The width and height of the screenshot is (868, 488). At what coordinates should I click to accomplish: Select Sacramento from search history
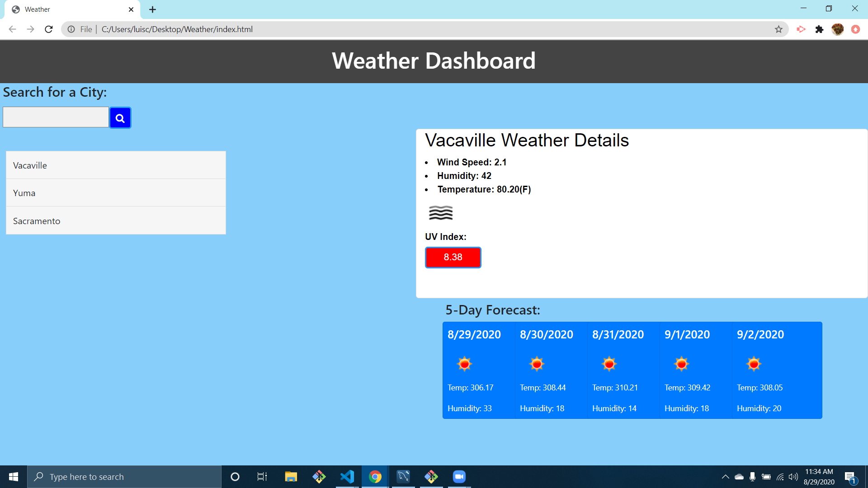pyautogui.click(x=116, y=221)
